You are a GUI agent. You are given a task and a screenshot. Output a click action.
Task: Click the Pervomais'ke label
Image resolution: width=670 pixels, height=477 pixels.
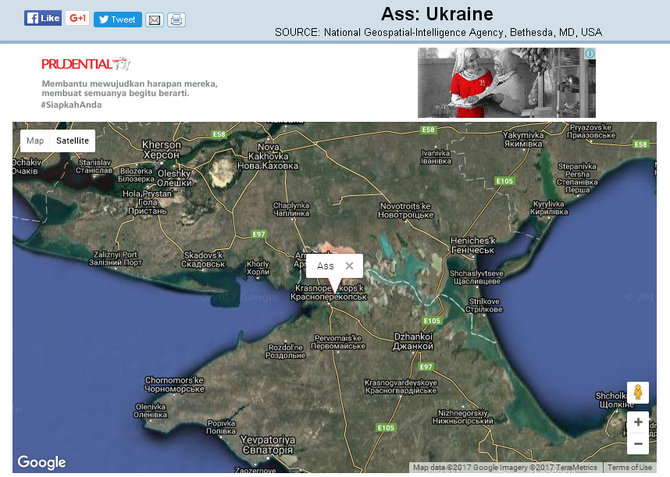tap(338, 342)
